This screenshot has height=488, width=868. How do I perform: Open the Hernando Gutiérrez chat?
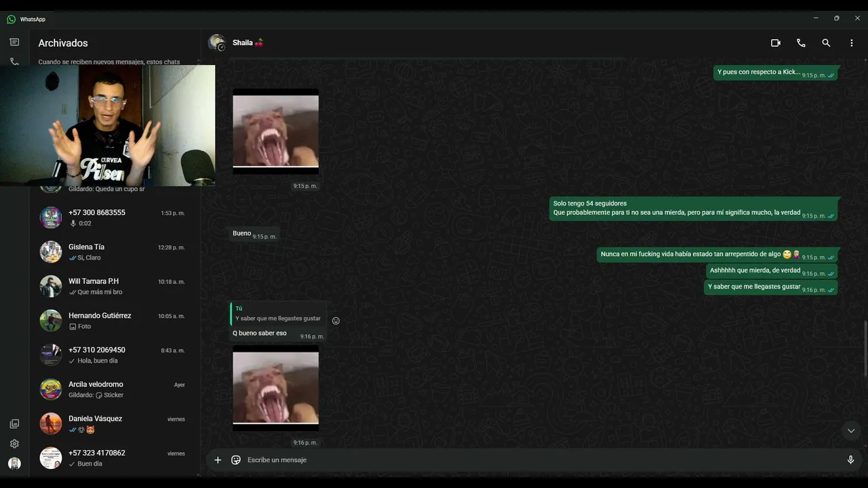tap(115, 321)
